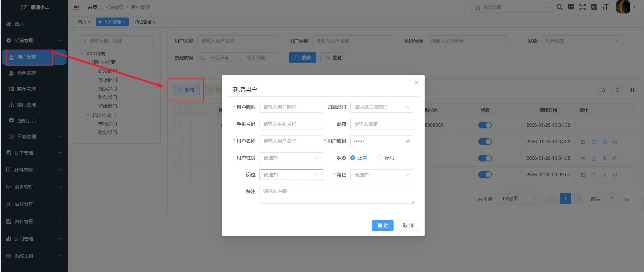Image resolution: width=644 pixels, height=272 pixels.
Task: Open the font size setting icon
Action: pos(605,7)
